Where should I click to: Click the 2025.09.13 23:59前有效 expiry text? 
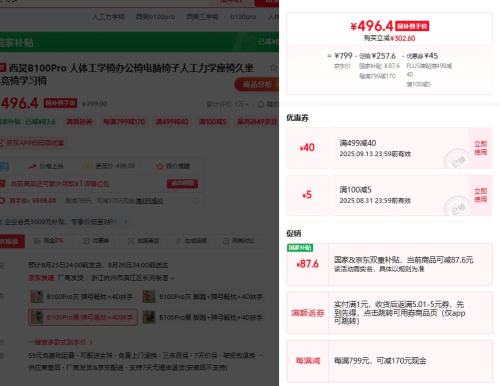pyautogui.click(x=375, y=154)
